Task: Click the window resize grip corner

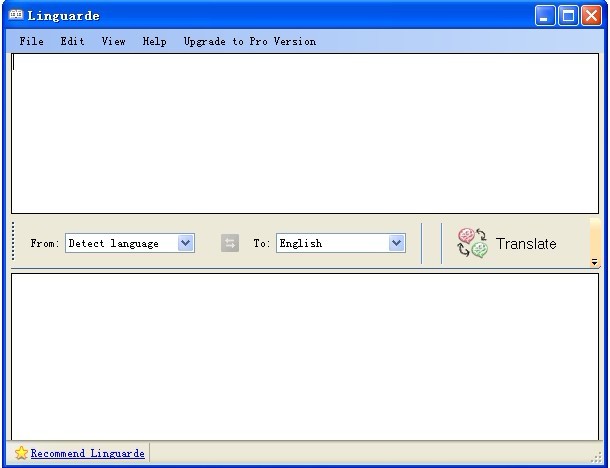Action: click(x=596, y=457)
